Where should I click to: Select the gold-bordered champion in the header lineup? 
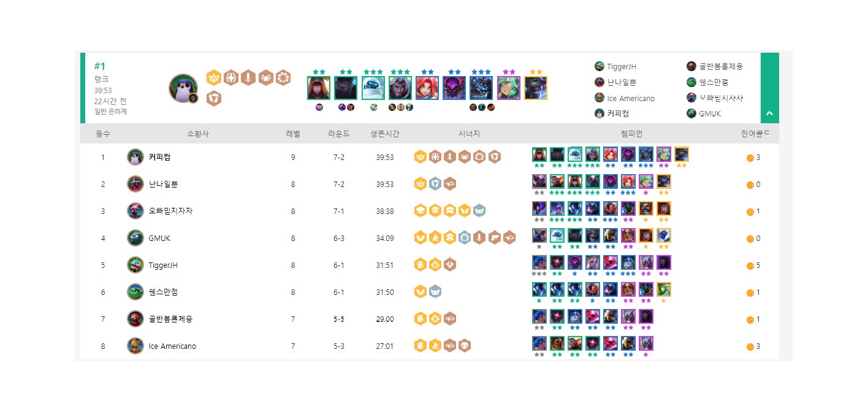click(535, 88)
